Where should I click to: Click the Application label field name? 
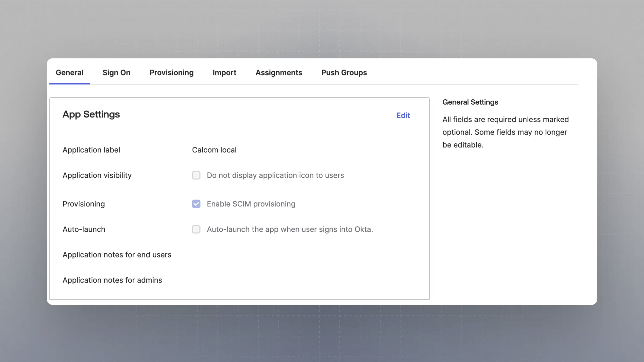[91, 150]
